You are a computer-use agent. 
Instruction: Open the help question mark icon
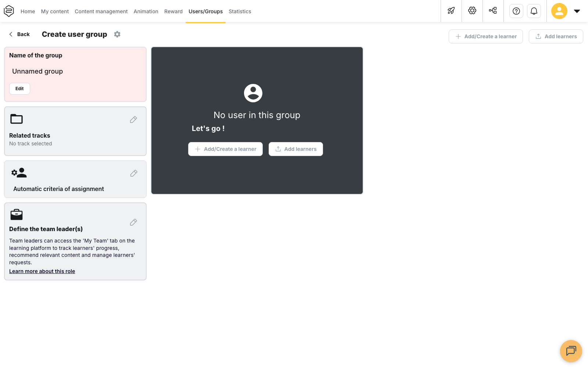pyautogui.click(x=516, y=11)
